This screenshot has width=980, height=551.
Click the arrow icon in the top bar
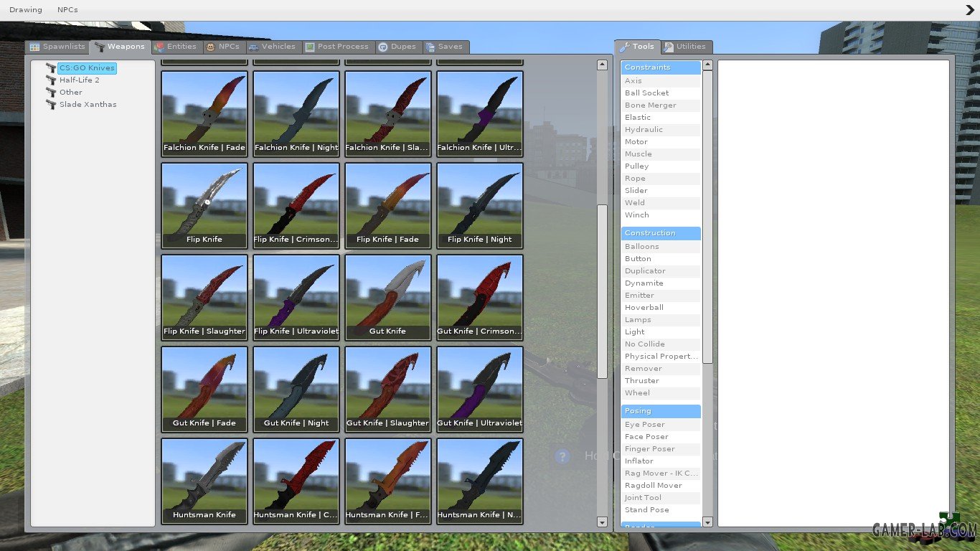pos(970,10)
